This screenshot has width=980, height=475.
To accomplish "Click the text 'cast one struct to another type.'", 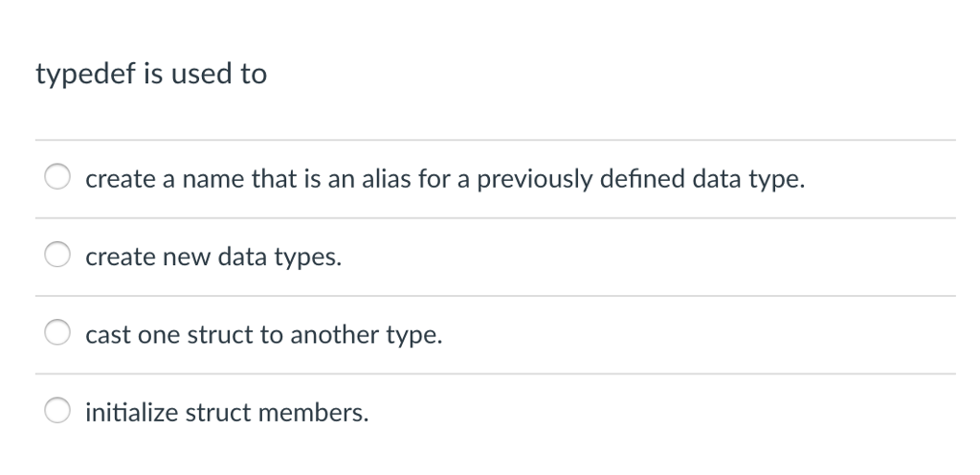I will [x=264, y=335].
